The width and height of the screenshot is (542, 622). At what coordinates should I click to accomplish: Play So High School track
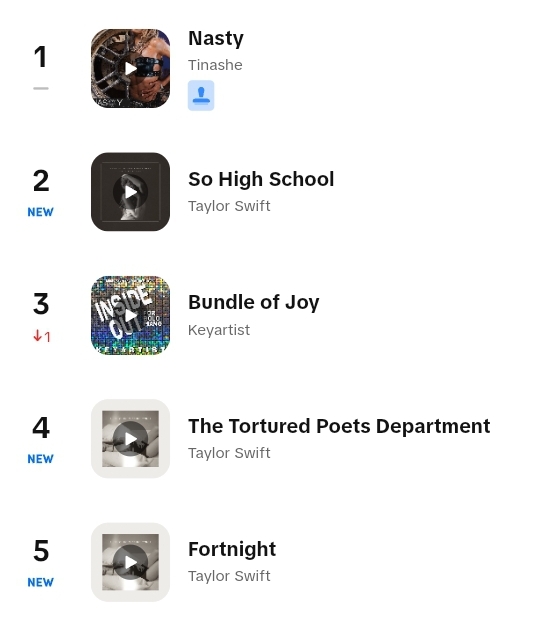[x=131, y=192]
